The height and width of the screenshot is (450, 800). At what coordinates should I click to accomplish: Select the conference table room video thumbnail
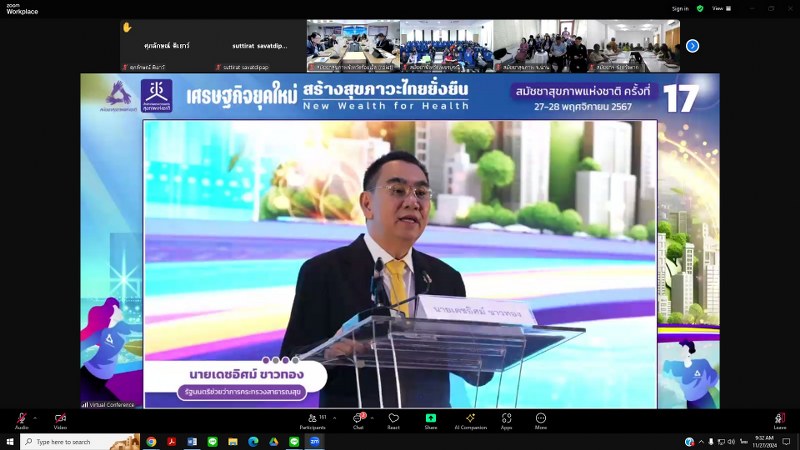coord(354,46)
